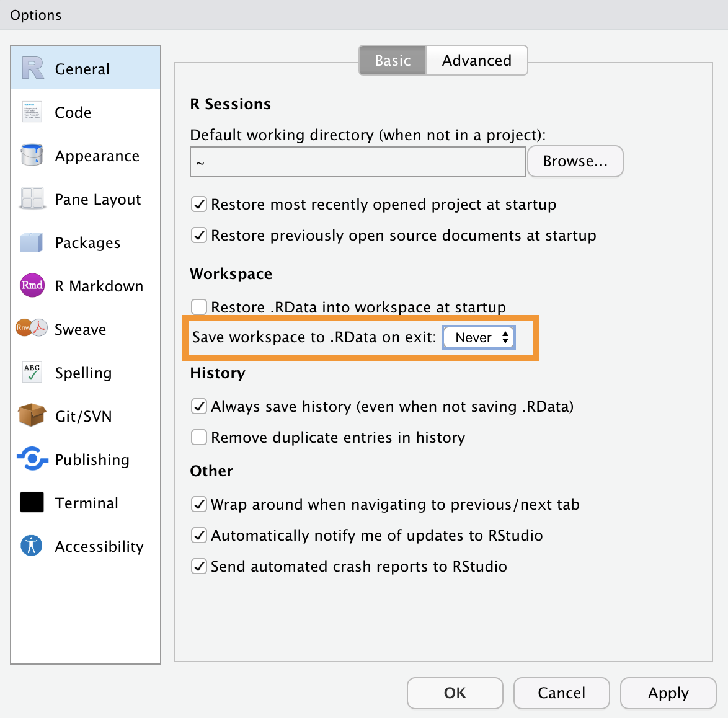Click the Browse... button

[x=575, y=161]
